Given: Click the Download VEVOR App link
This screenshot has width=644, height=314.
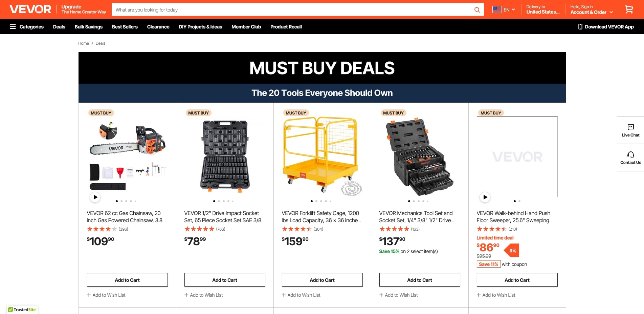Looking at the screenshot, I should coord(606,27).
